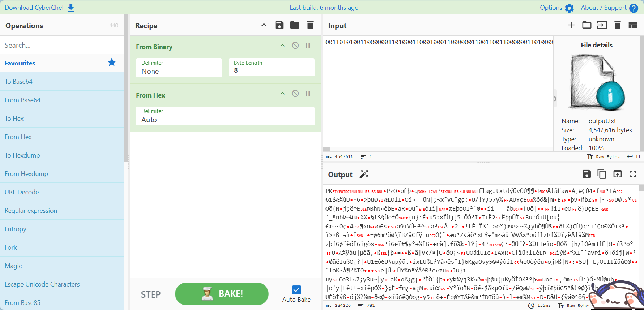Change output character encoding Raw Bytes
This screenshot has width=644, height=310.
pyautogui.click(x=574, y=306)
